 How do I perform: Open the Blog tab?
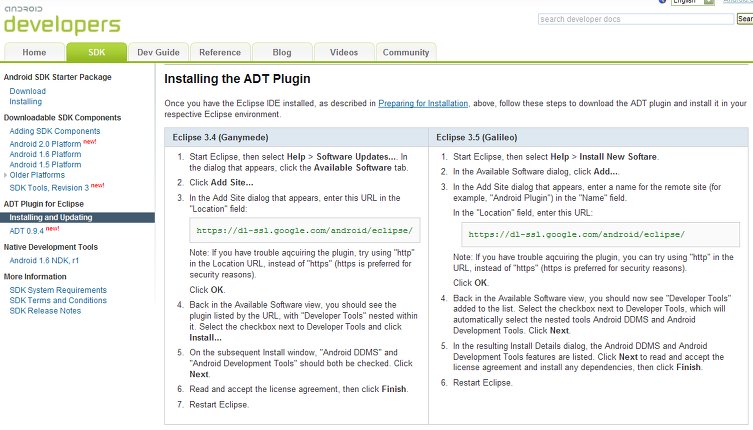coord(282,52)
